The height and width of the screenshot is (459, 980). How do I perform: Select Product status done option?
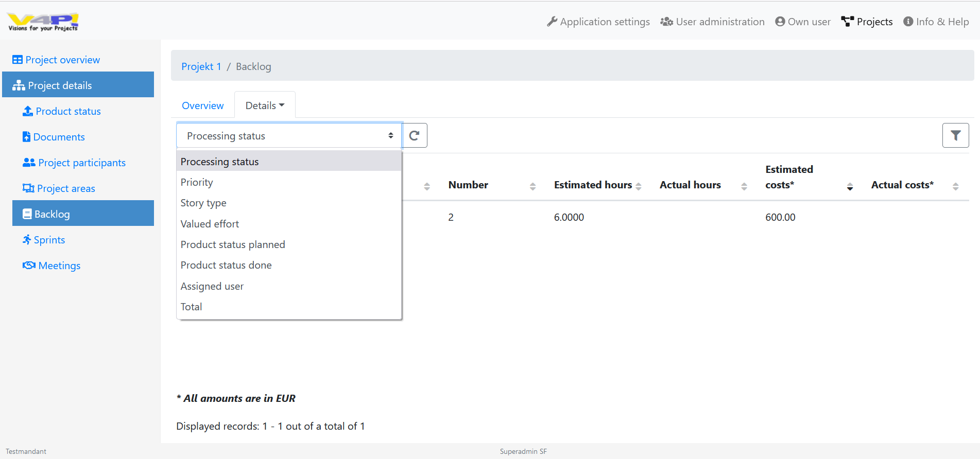pos(289,265)
